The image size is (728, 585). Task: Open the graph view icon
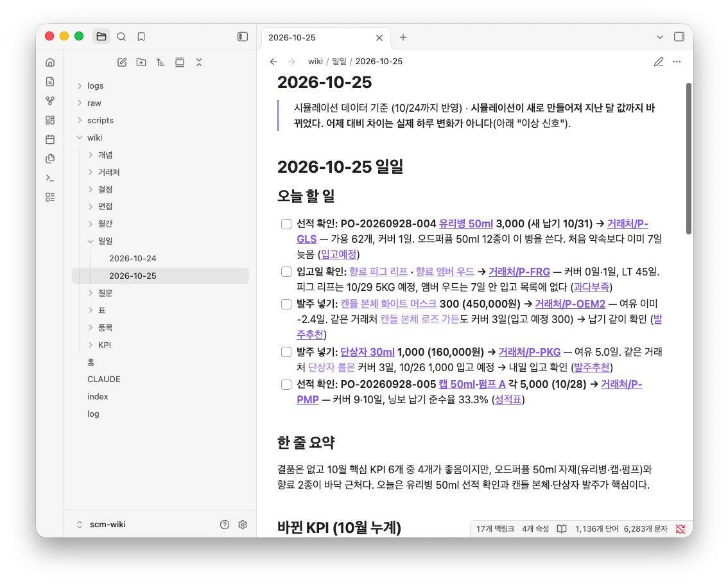click(50, 101)
